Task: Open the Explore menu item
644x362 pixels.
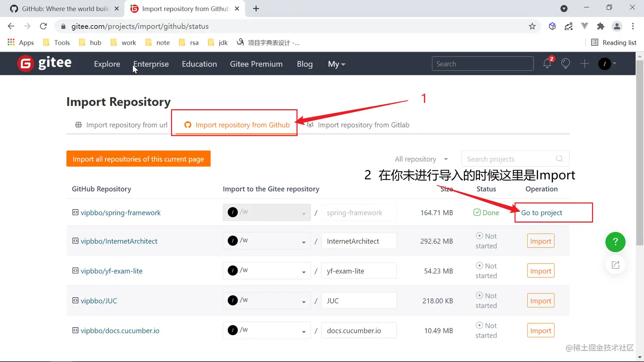Action: click(x=107, y=64)
